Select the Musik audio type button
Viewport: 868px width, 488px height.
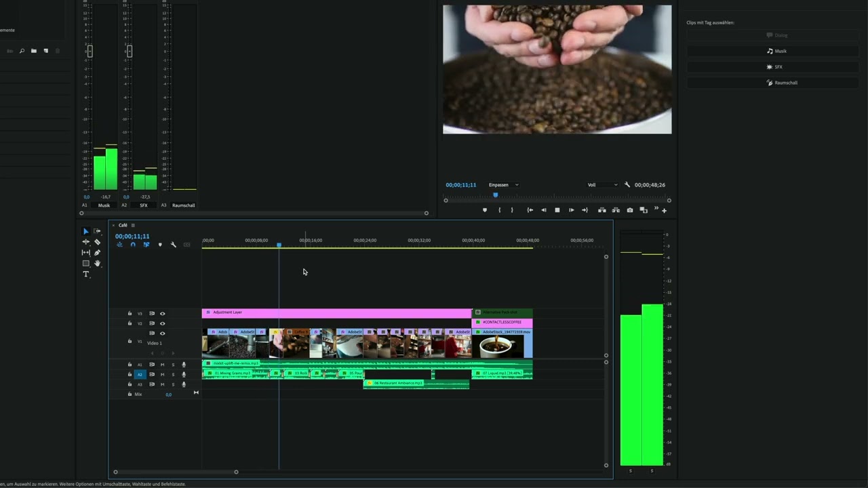(x=777, y=51)
